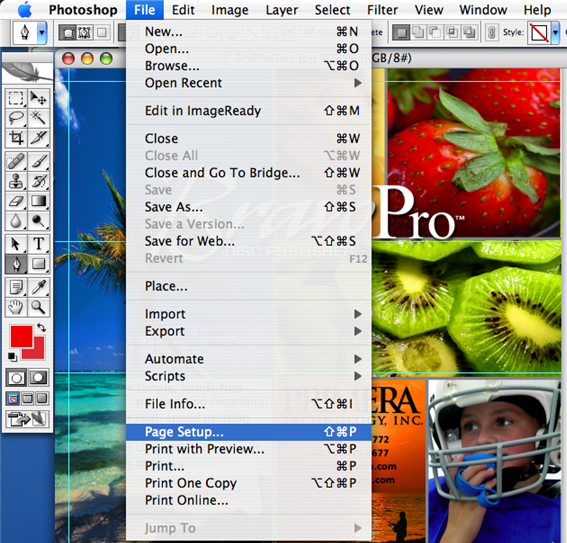
Task: Open the Help menu
Action: [537, 10]
